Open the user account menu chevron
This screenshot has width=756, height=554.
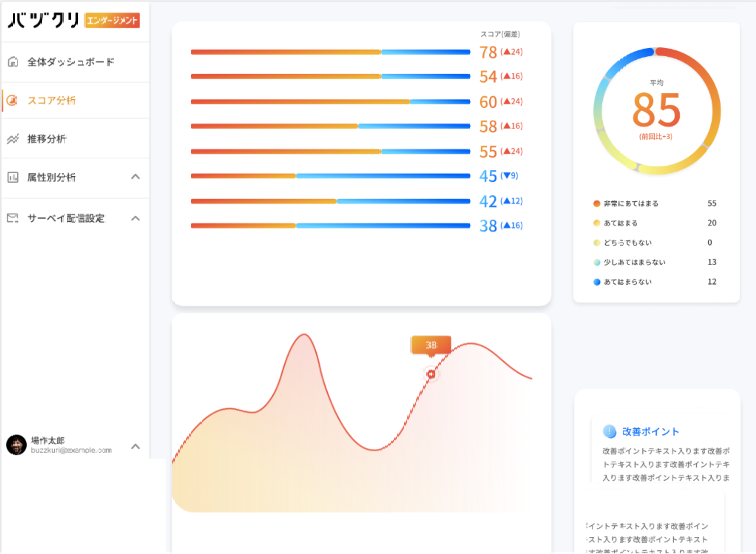(x=136, y=446)
